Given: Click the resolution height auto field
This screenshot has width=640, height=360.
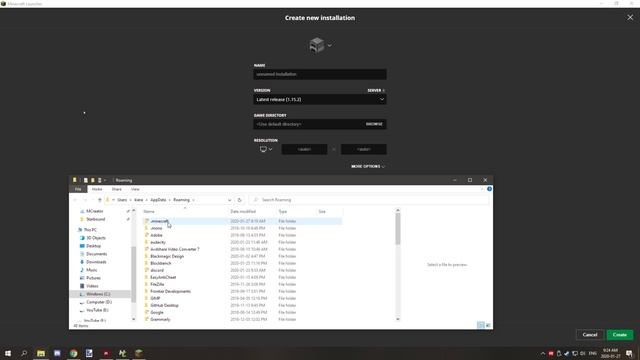Looking at the screenshot, I should (363, 149).
